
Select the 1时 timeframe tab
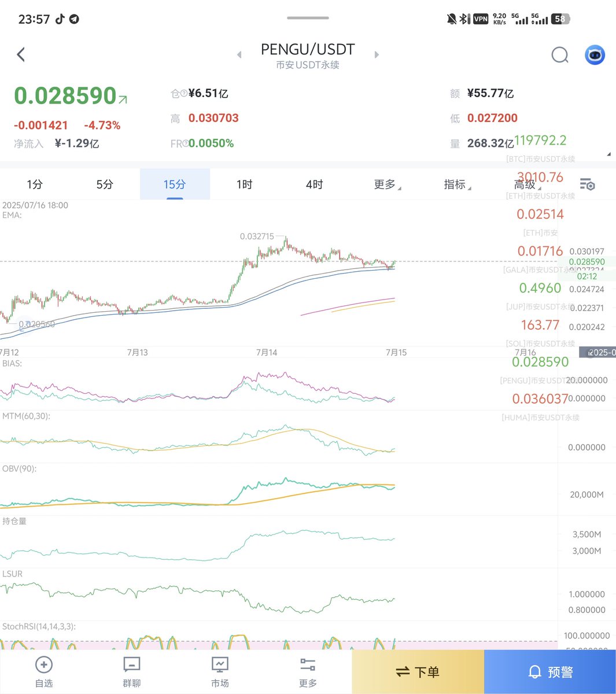[244, 184]
